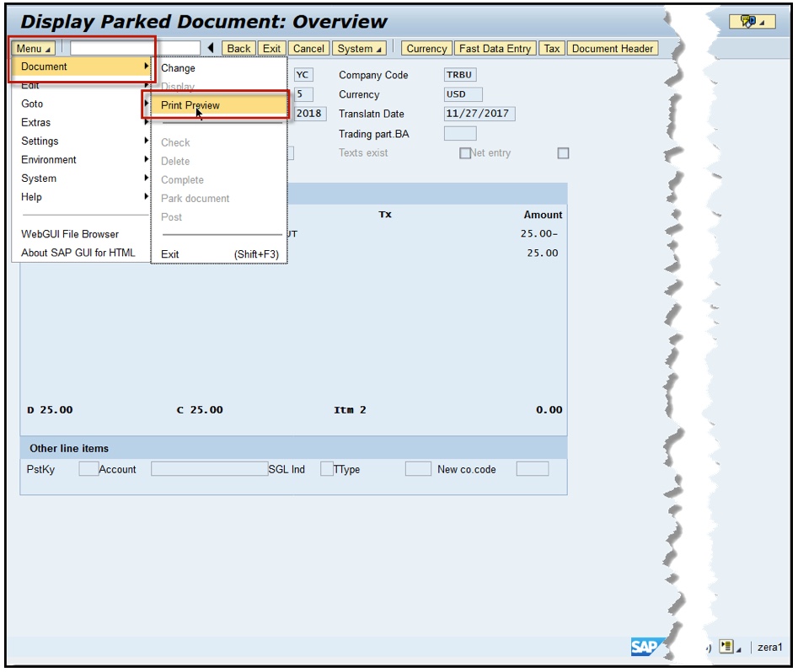Open the Document Header view

613,48
